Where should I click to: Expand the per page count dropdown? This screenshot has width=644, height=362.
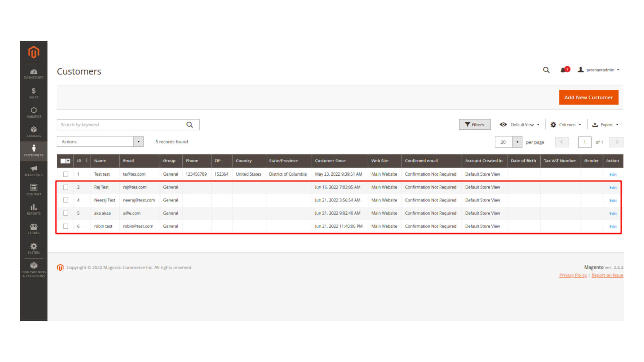(x=517, y=142)
